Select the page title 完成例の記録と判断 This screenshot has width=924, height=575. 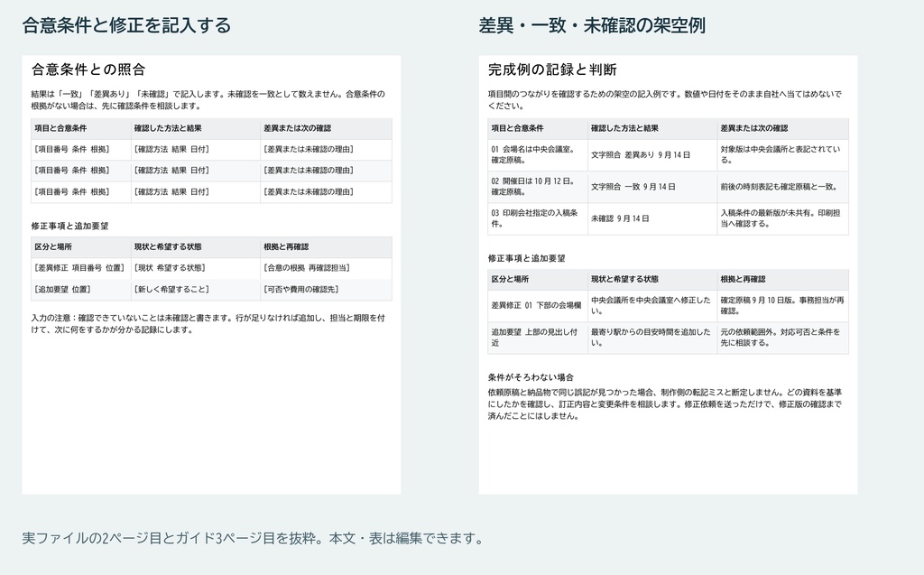[x=552, y=70]
